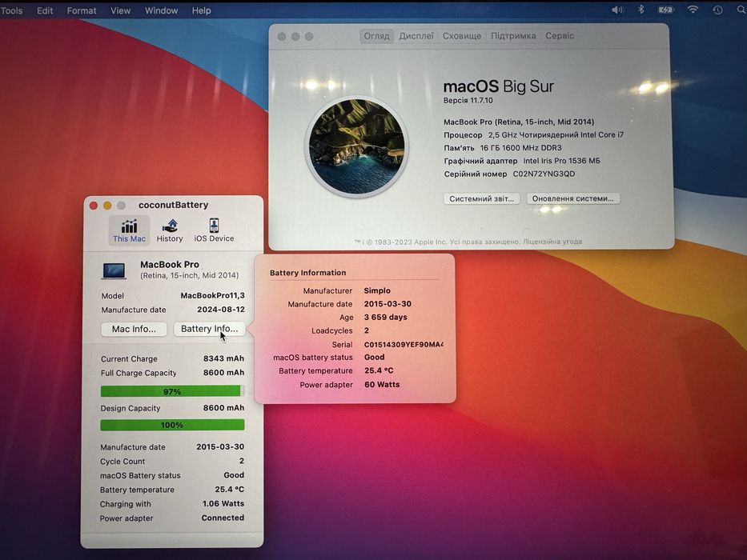Click the coconutBattery window title
The width and height of the screenshot is (747, 560).
174,205
